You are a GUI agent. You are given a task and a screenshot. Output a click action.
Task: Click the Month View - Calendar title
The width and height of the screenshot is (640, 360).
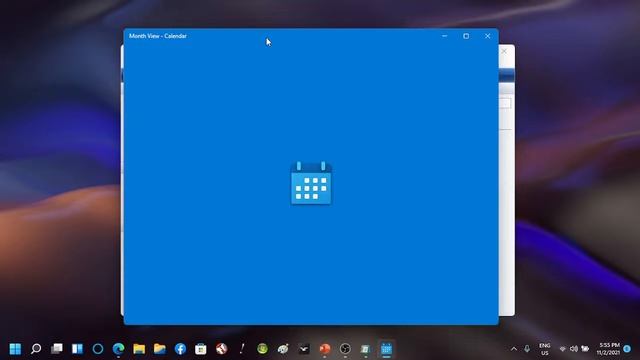pyautogui.click(x=158, y=36)
